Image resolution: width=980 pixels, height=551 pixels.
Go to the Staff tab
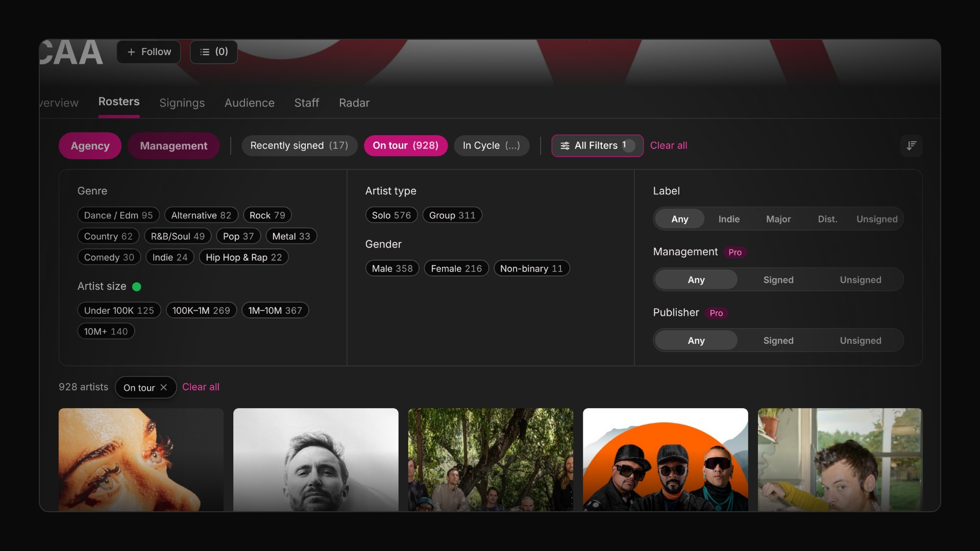307,103
